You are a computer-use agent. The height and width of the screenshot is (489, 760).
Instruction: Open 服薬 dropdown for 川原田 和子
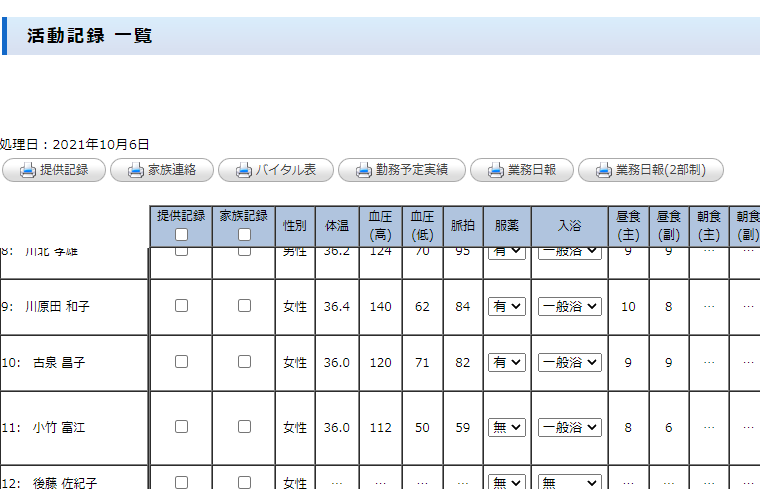coord(507,307)
